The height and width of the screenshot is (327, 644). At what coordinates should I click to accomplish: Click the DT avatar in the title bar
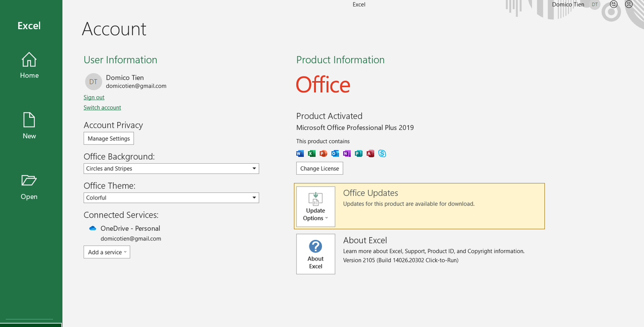coord(595,5)
